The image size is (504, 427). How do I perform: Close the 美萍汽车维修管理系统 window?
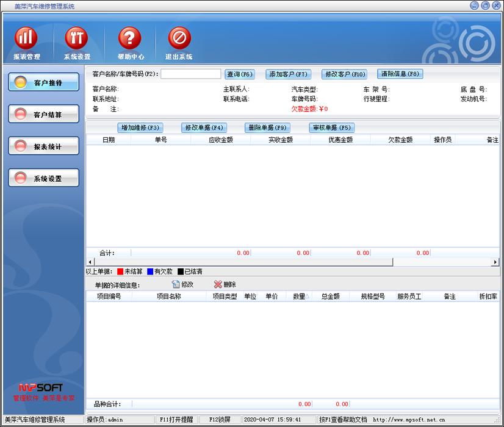pos(496,5)
